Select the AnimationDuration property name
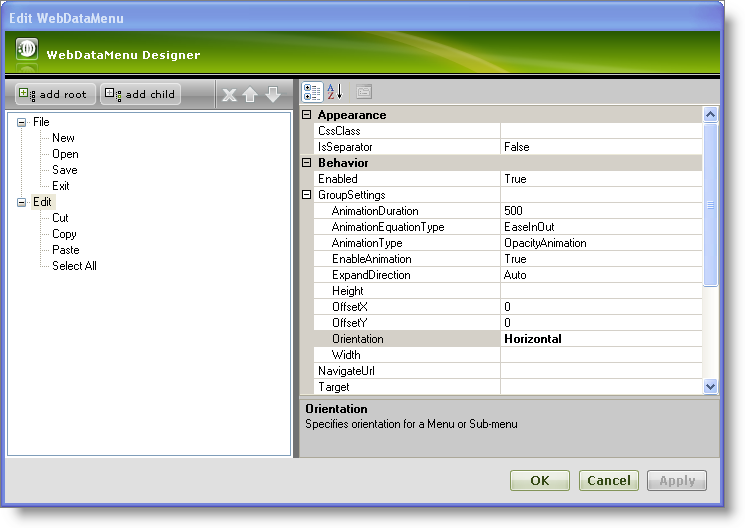Image resolution: width=745 pixels, height=528 pixels. (375, 211)
